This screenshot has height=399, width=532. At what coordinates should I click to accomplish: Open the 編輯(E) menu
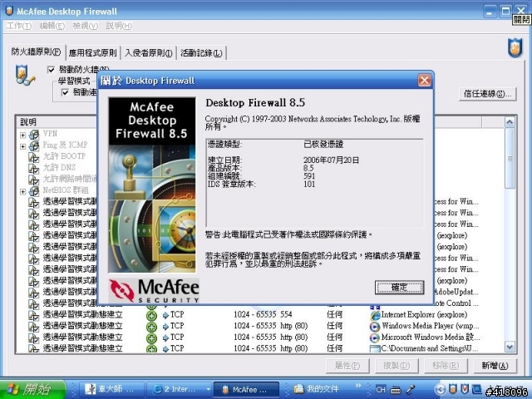pos(52,26)
